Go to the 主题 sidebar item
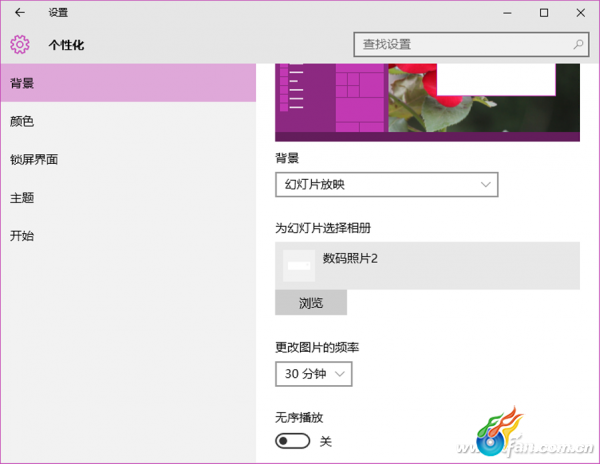Screen dimensions: 600x464 tap(128, 198)
